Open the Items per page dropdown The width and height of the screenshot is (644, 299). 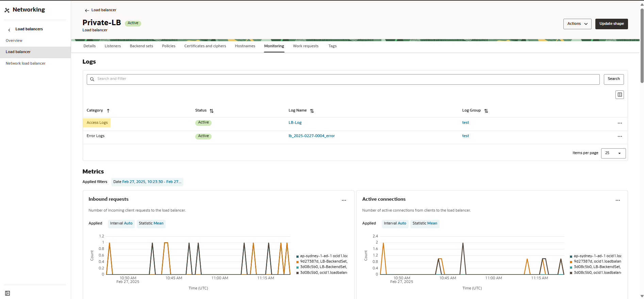tap(613, 153)
